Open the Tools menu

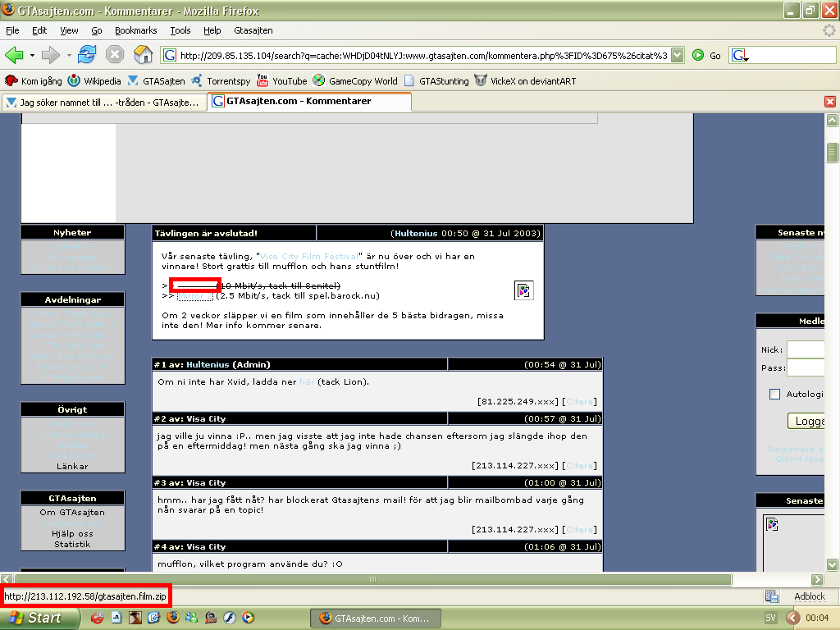180,30
